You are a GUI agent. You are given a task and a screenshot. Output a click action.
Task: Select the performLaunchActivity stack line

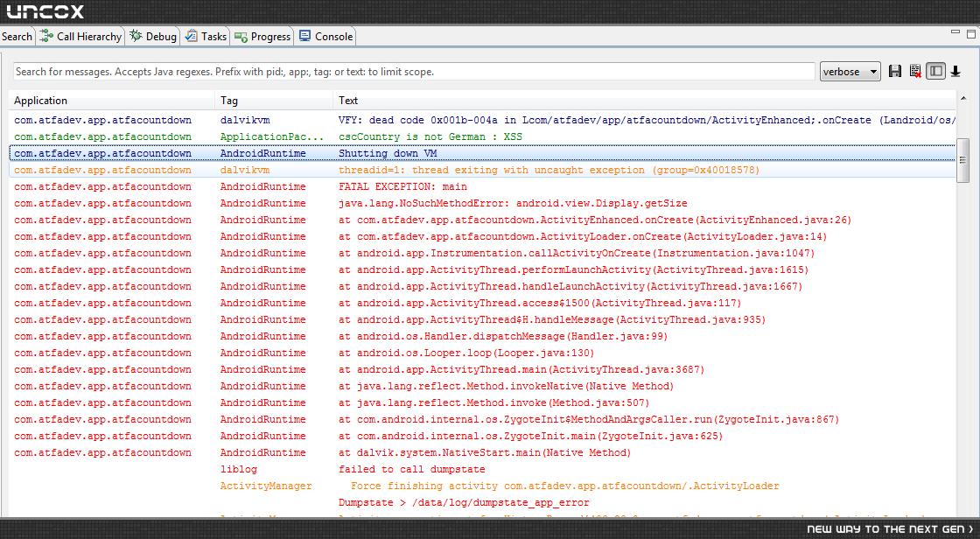[x=482, y=269]
